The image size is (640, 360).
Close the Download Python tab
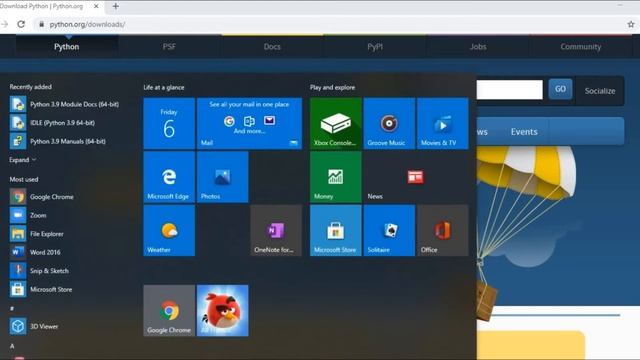coord(96,6)
